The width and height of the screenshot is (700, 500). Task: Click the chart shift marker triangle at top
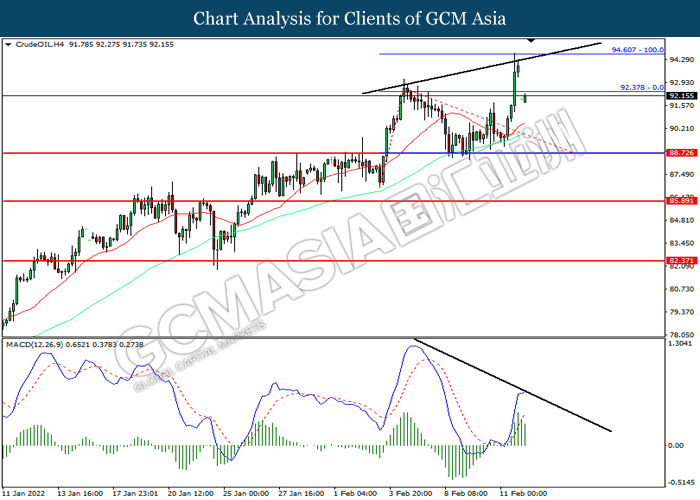[x=530, y=41]
